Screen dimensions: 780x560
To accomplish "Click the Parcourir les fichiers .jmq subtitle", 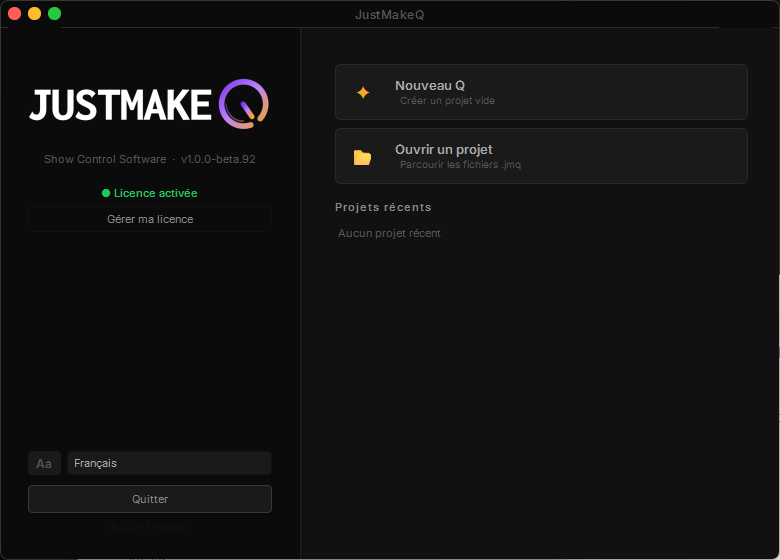I will (460, 165).
